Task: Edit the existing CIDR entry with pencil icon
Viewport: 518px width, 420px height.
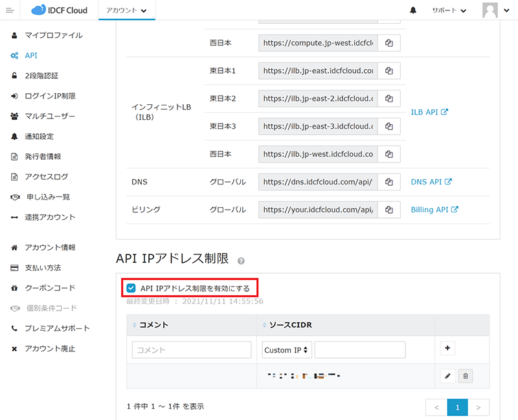Action: click(447, 376)
